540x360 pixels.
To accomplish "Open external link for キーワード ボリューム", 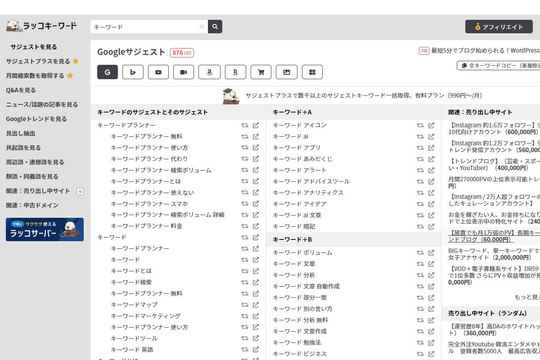I will click(x=431, y=253).
